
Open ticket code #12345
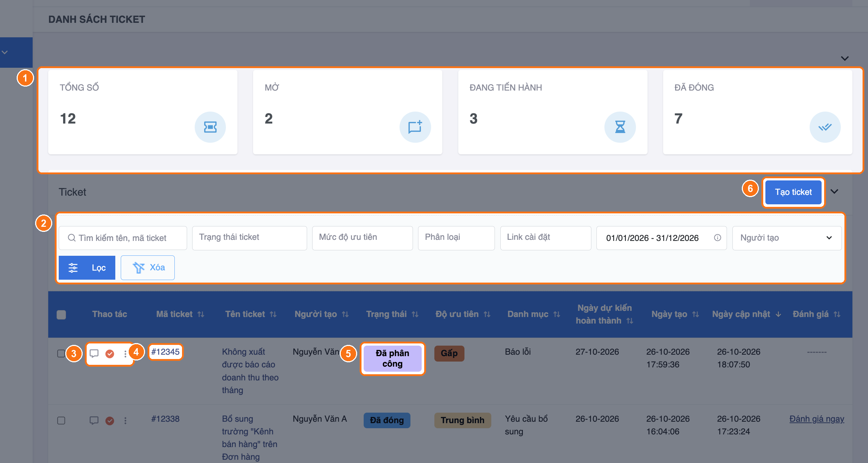(x=165, y=352)
